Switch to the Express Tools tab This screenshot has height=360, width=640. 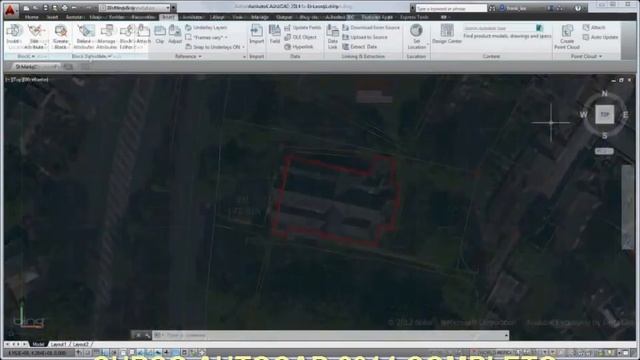click(x=414, y=17)
